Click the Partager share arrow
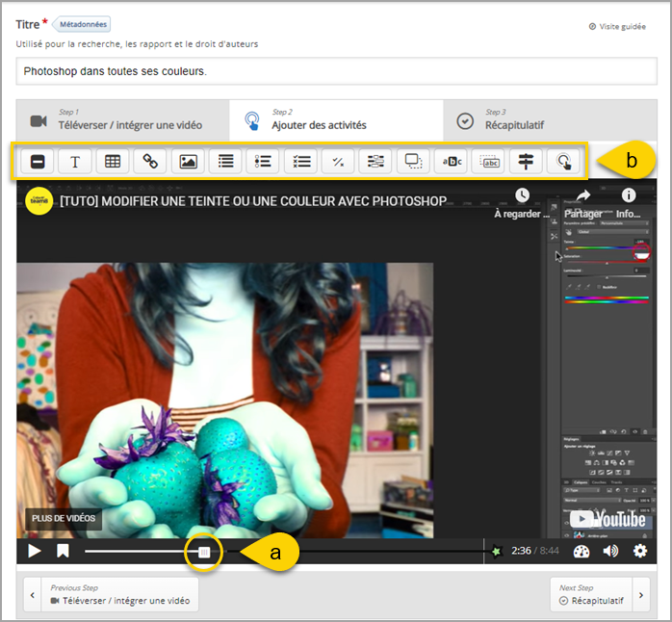The height and width of the screenshot is (622, 672). tap(582, 195)
